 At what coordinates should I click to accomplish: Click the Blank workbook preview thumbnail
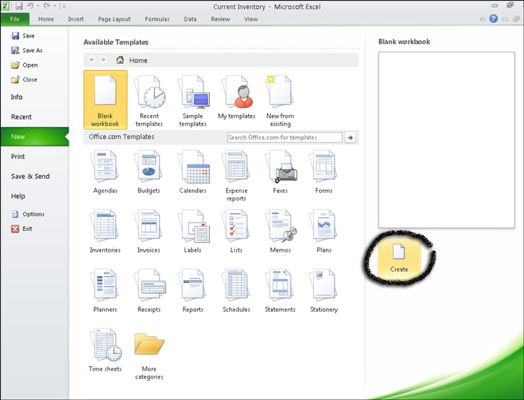coord(446,140)
